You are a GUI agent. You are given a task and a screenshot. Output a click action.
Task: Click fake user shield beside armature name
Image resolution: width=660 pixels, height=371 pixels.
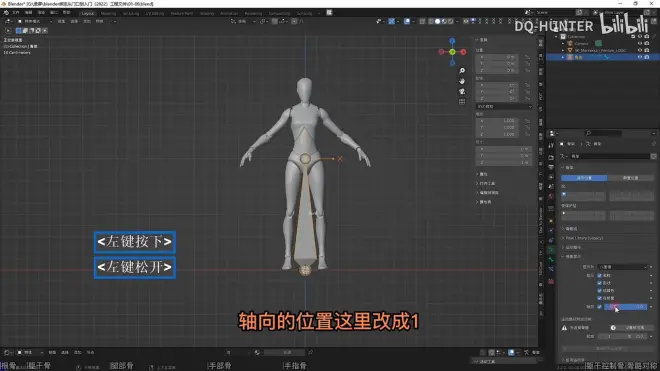(x=653, y=156)
